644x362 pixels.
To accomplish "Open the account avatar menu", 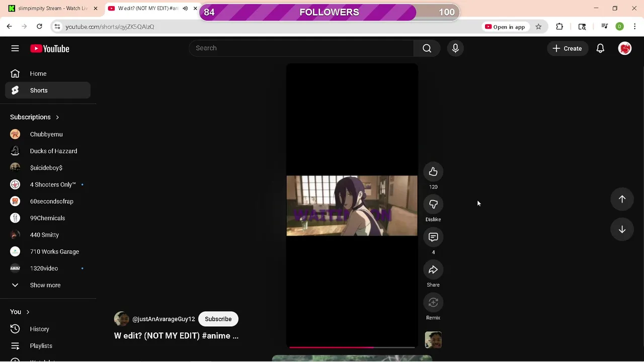I will tap(625, 48).
